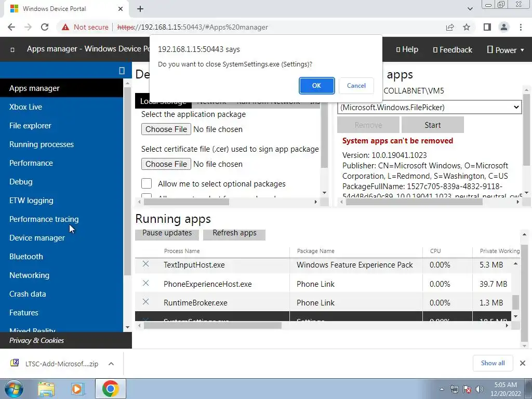Open Debug in sidebar
The height and width of the screenshot is (399, 532).
(61, 181)
